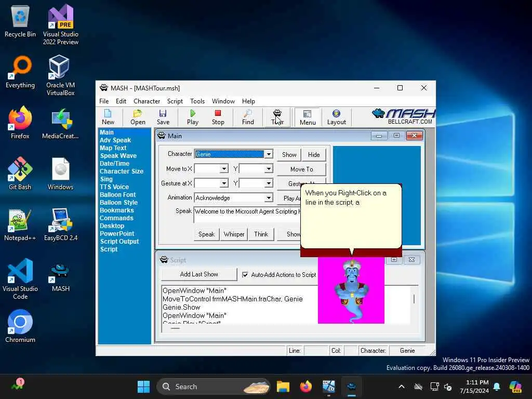The image size is (532, 399).
Task: Click the Add Last Show button
Action: (x=199, y=274)
